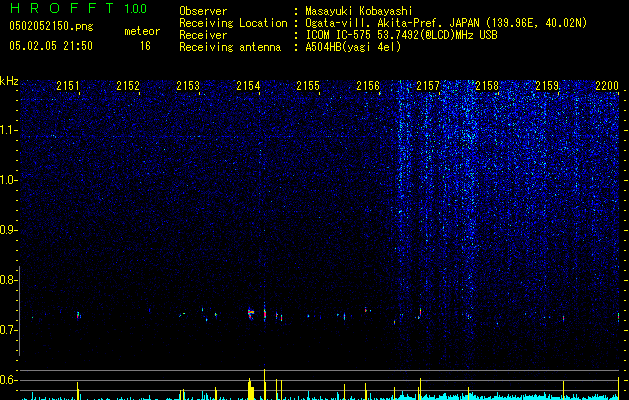Click the 2156 time marker
Image resolution: width=629 pixels, height=400 pixels.
click(x=368, y=85)
